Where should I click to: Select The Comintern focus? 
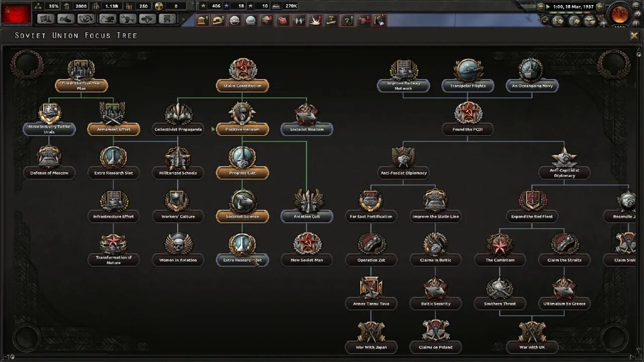pos(500,250)
